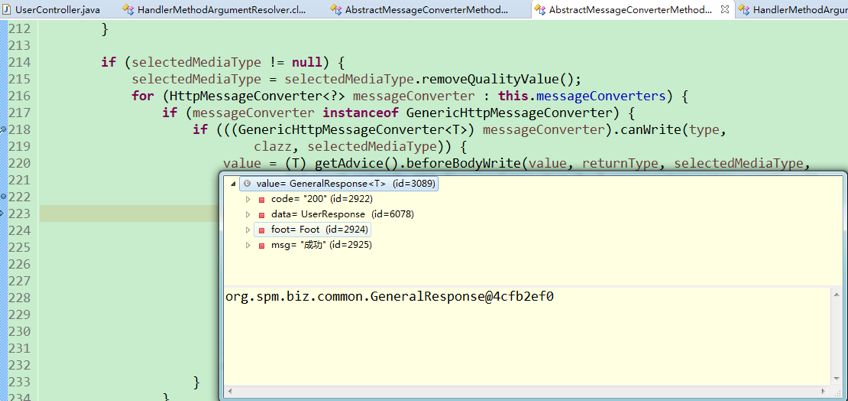Screen dimensions: 848x401
Task: Click the instruction pointer marker at line 223
Action: pos(2,214)
